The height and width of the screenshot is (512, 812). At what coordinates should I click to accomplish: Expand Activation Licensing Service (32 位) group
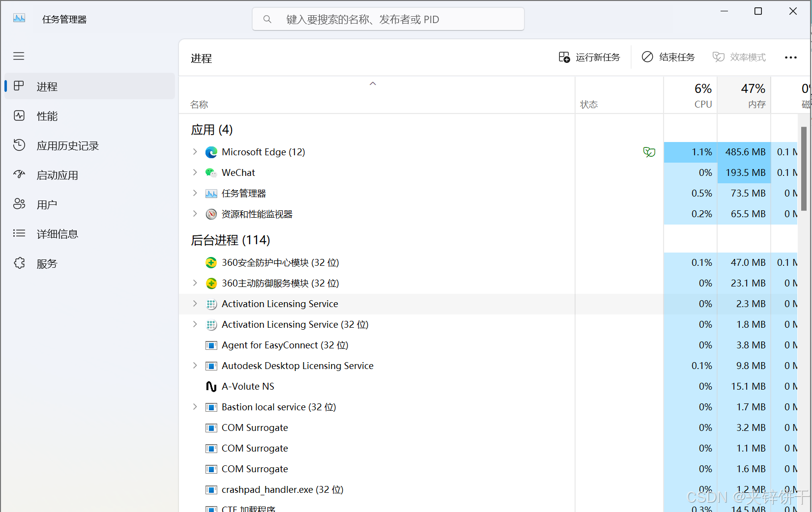click(195, 324)
